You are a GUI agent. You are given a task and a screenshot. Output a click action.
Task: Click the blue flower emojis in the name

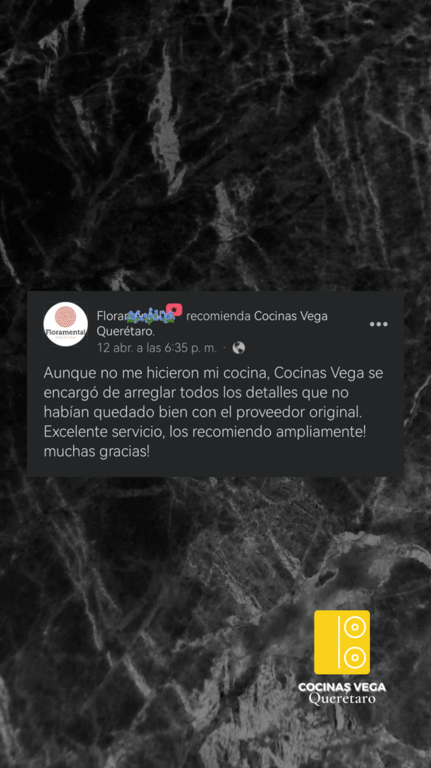point(151,316)
